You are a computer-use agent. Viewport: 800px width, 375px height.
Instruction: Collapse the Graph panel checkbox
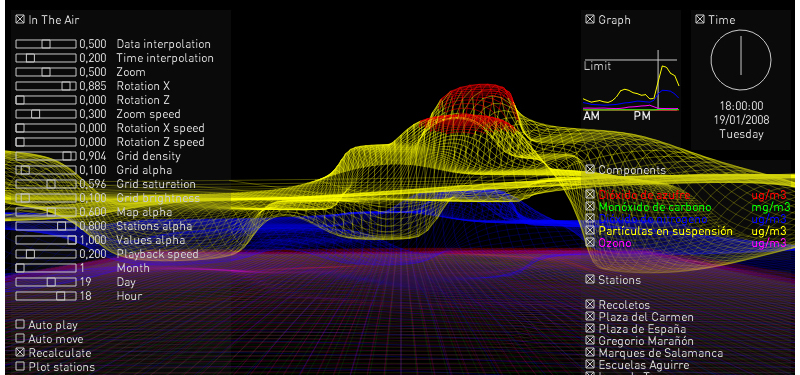(x=590, y=19)
